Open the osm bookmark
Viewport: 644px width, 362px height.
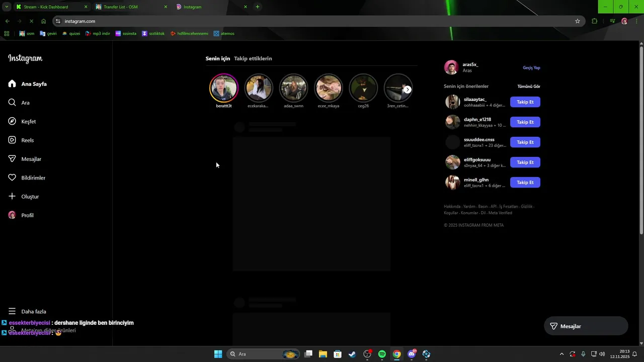(x=27, y=34)
